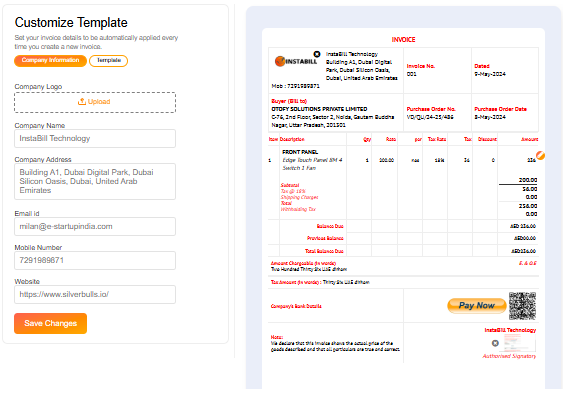This screenshot has height=396, width=563.
Task: Click the Purchase Order Date value 8-May-2024
Action: click(490, 117)
